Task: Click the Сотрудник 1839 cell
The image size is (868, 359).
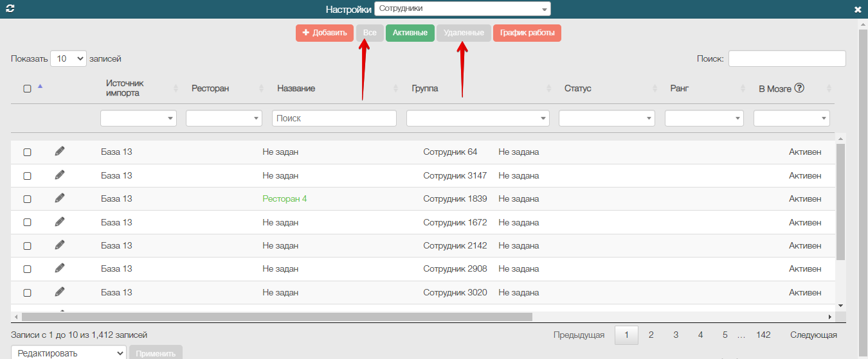Action: coord(455,198)
